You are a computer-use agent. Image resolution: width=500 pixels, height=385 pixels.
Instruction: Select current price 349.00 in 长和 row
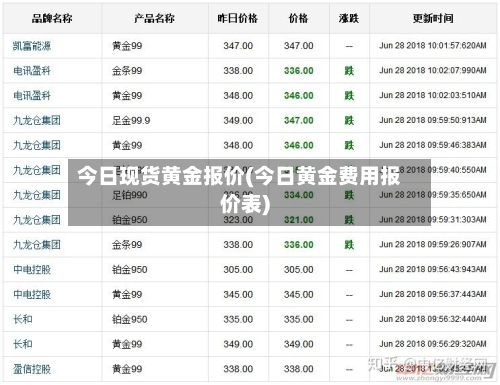299,344
